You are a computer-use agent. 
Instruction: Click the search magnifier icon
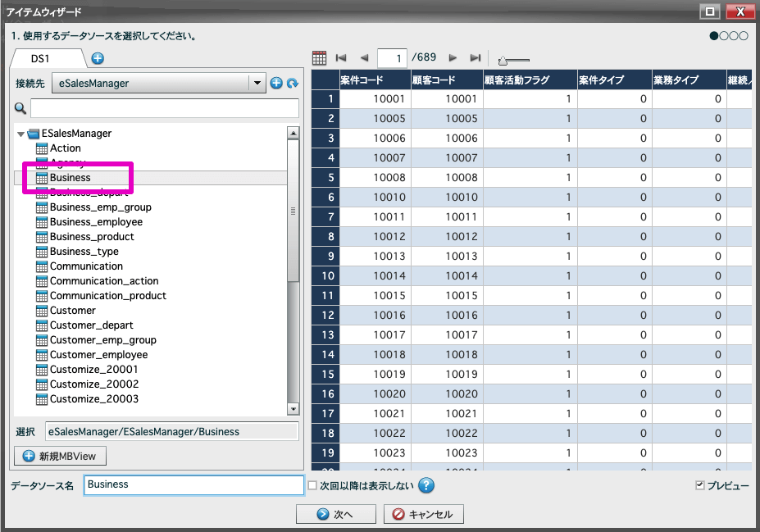click(20, 108)
